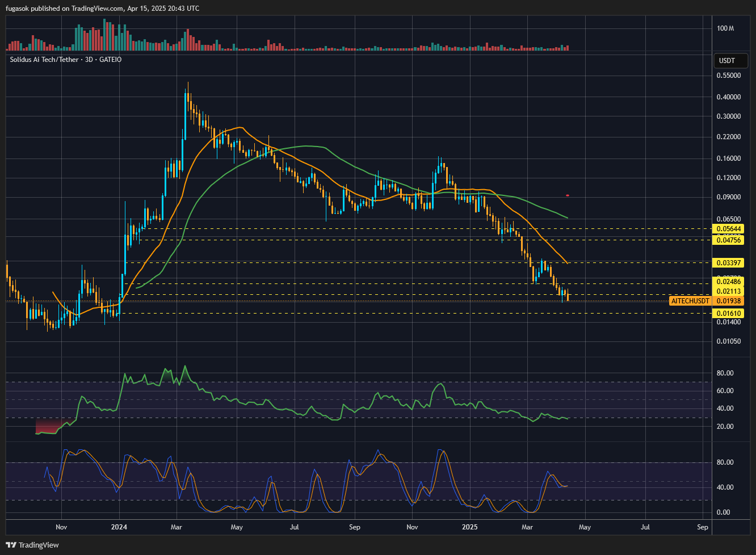The width and height of the screenshot is (756, 555).
Task: Click the 0.16000 price axis value
Action: click(729, 158)
